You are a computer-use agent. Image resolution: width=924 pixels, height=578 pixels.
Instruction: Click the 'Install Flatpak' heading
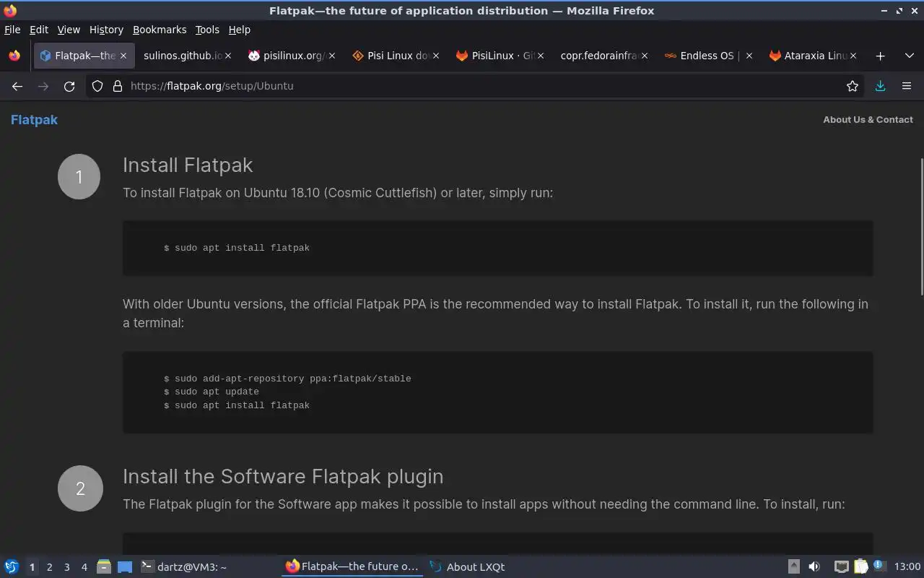[188, 165]
